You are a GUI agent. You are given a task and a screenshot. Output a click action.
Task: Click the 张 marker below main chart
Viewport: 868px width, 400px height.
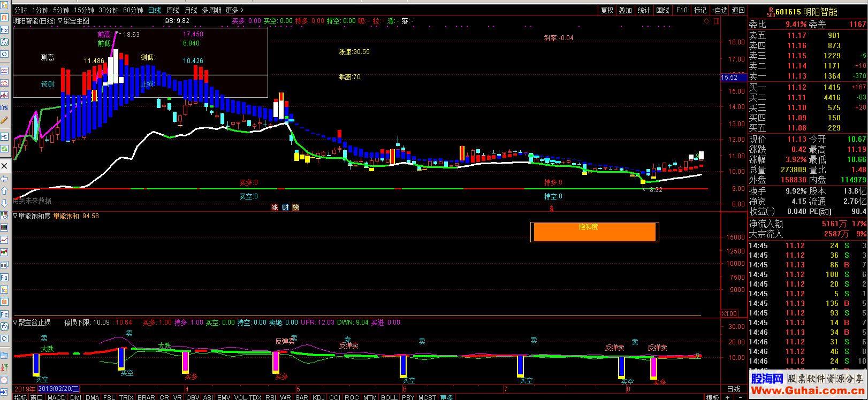[x=275, y=207]
